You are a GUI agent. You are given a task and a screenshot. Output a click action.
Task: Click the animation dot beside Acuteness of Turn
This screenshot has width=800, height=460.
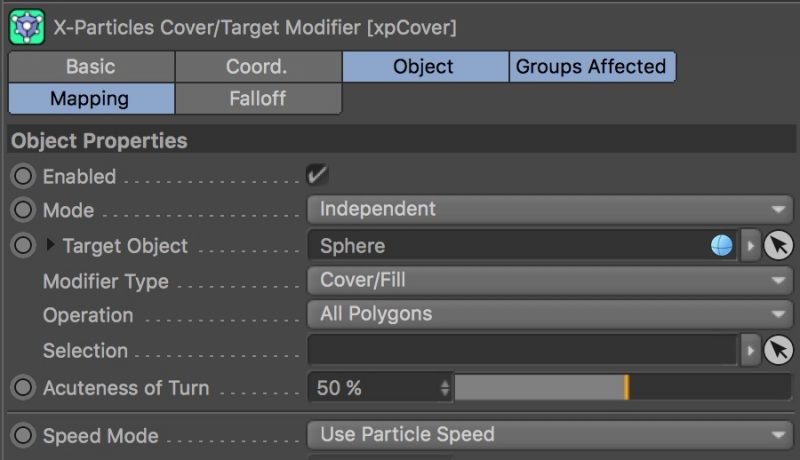click(x=23, y=387)
